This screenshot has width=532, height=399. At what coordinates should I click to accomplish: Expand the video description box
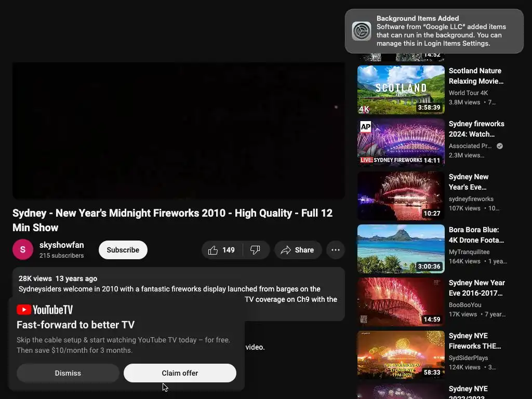pos(179,294)
